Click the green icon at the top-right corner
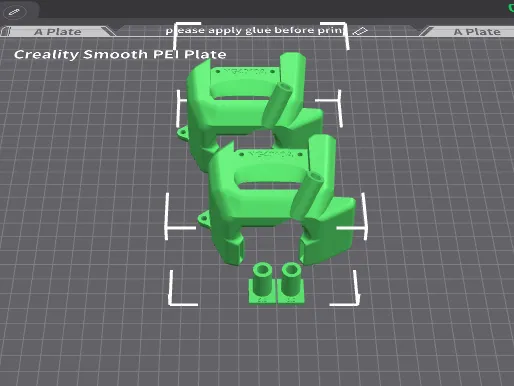This screenshot has height=386, width=514. 511,7
